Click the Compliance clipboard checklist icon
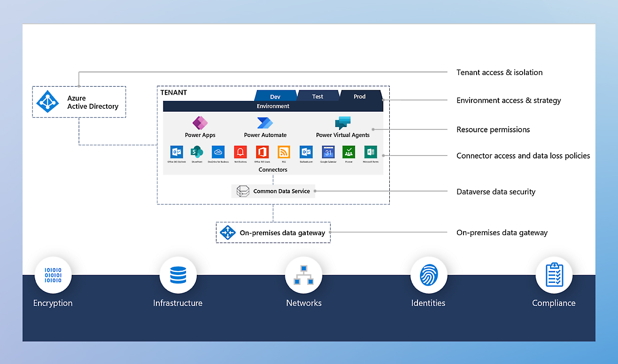This screenshot has width=618, height=364. (x=554, y=275)
